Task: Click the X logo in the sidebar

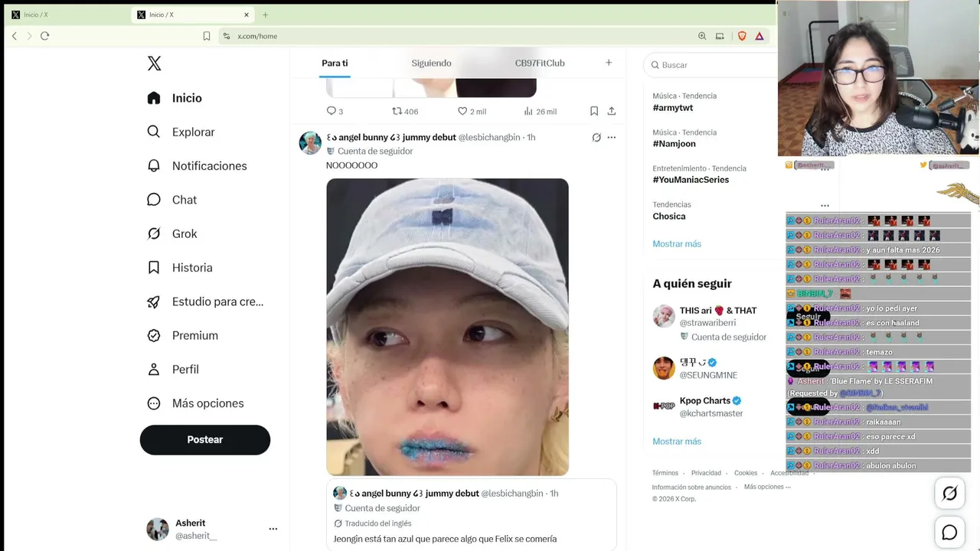Action: [x=154, y=64]
